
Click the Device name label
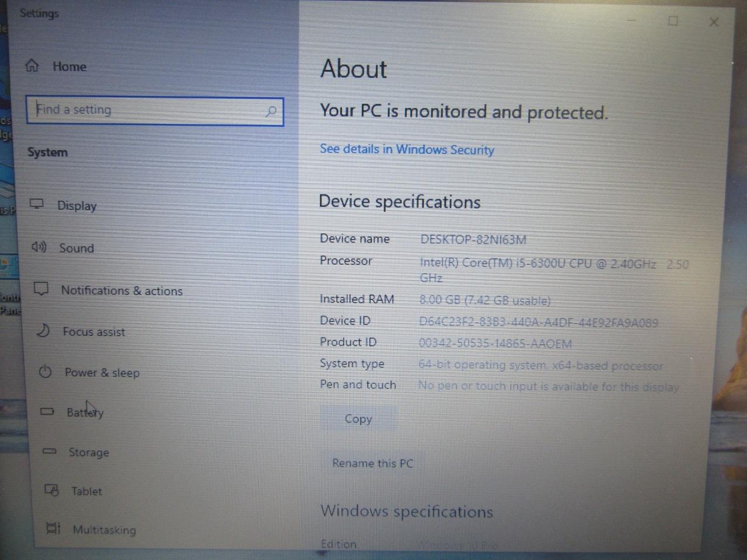point(354,239)
